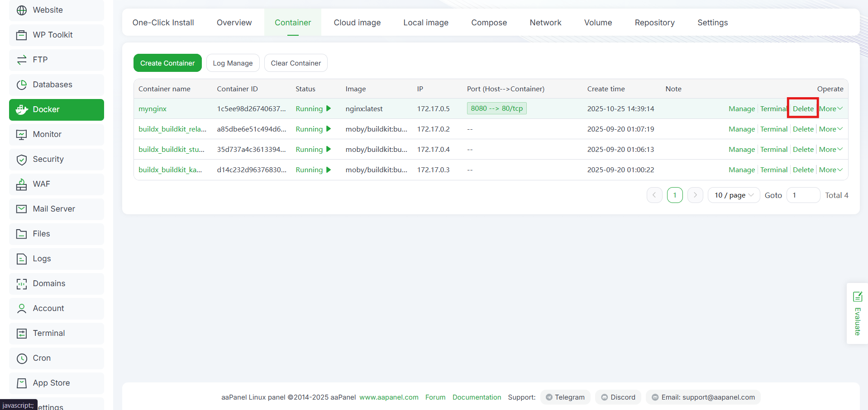
Task: Select the WP Toolkit sidebar icon
Action: (22, 35)
